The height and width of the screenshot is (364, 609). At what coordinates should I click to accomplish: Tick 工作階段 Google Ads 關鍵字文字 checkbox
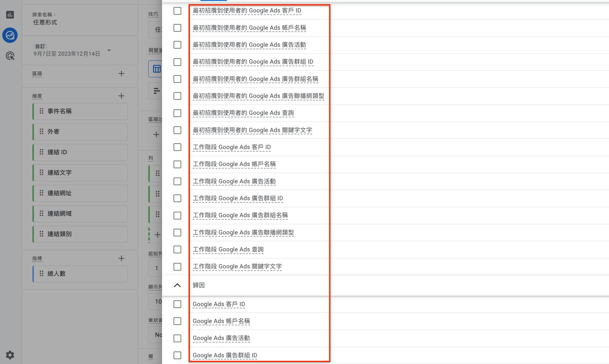point(177,267)
